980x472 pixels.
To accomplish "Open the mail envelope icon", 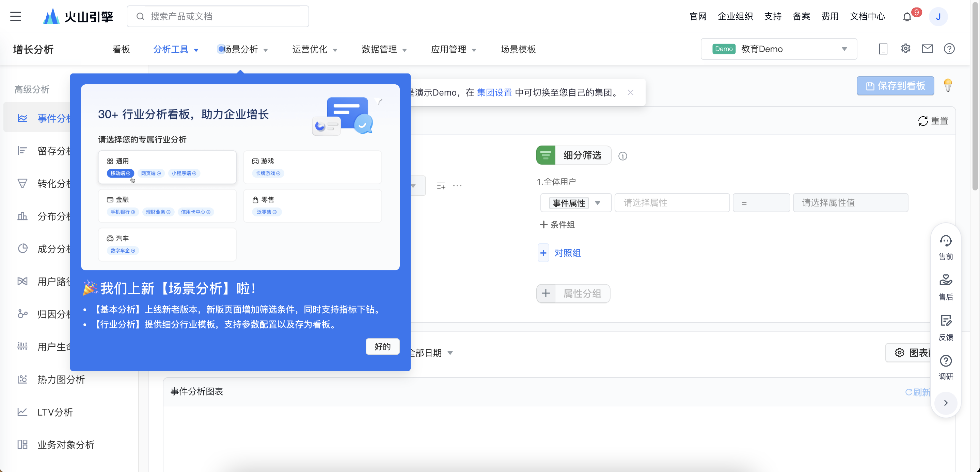I will (927, 49).
